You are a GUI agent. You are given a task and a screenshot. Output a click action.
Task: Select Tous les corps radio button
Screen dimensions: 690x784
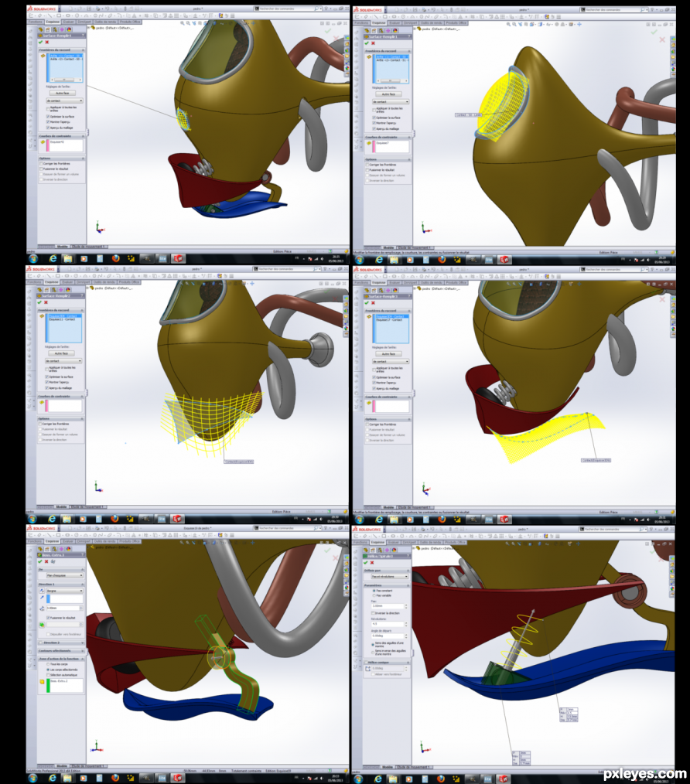48,664
